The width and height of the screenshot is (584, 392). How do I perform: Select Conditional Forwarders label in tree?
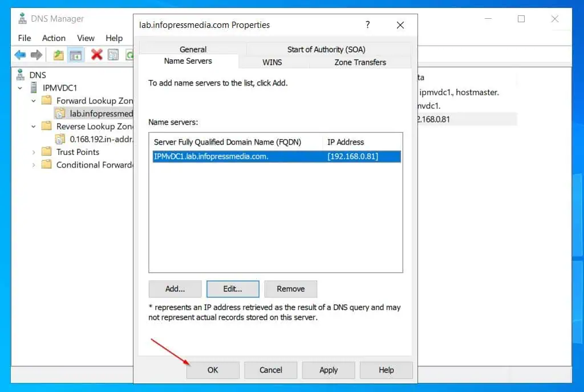click(x=95, y=165)
